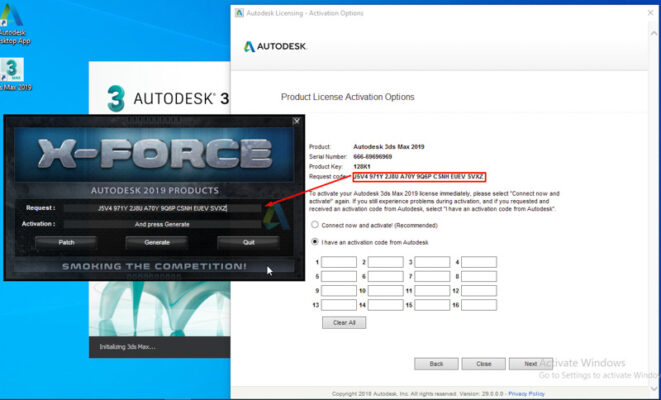The width and height of the screenshot is (661, 400).
Task: Click the Autodesk 3ds Max 2019 product name
Action: point(389,147)
